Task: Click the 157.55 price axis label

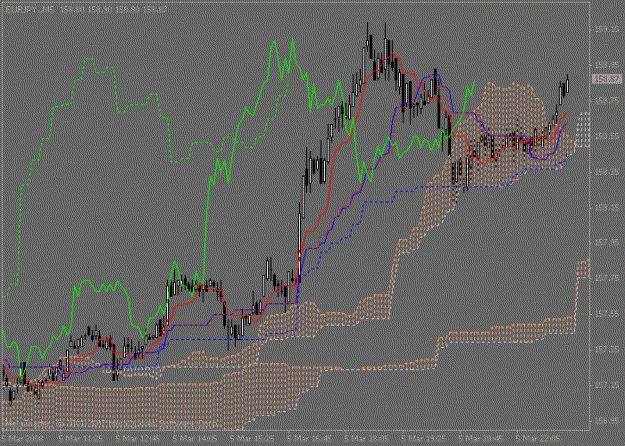Action: point(607,314)
